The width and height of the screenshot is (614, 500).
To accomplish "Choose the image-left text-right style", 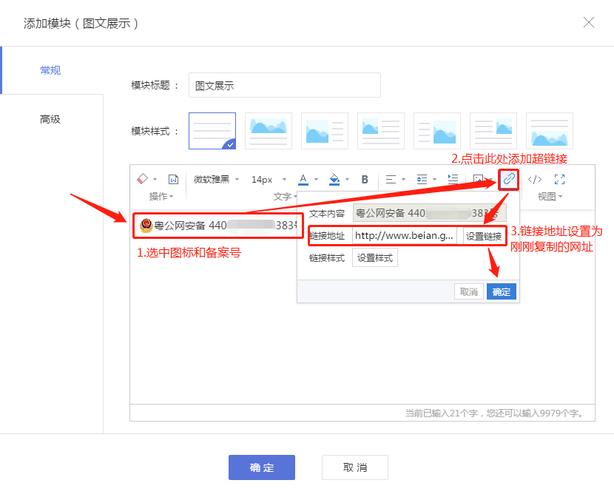I will [x=325, y=131].
